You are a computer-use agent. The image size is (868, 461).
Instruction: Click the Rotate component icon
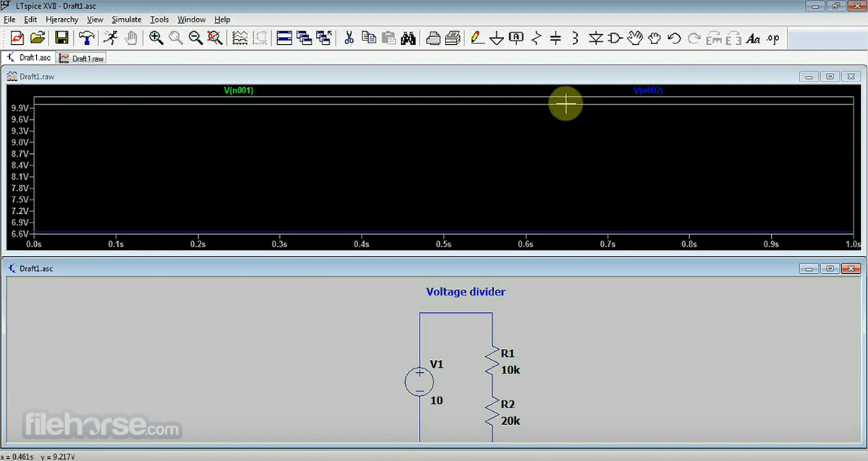(714, 38)
